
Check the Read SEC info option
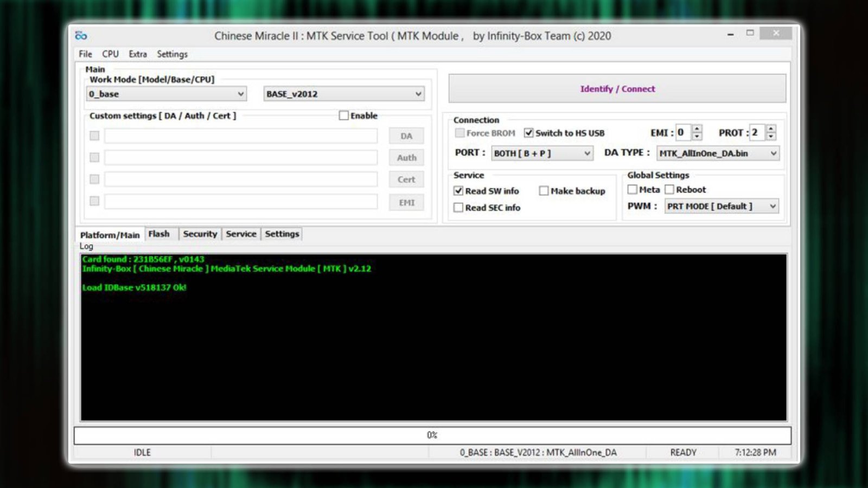click(458, 207)
